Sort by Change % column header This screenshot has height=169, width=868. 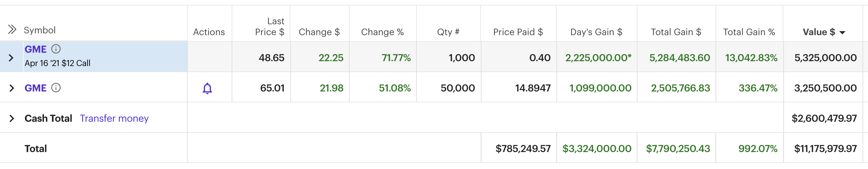pyautogui.click(x=382, y=32)
